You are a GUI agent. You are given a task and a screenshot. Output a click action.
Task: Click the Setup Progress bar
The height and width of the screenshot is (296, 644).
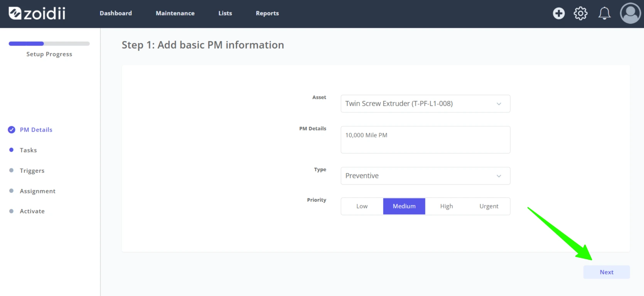49,44
